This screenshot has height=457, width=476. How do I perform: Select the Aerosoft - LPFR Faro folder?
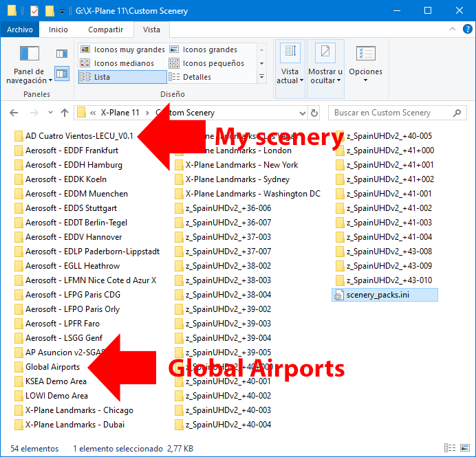tap(57, 324)
